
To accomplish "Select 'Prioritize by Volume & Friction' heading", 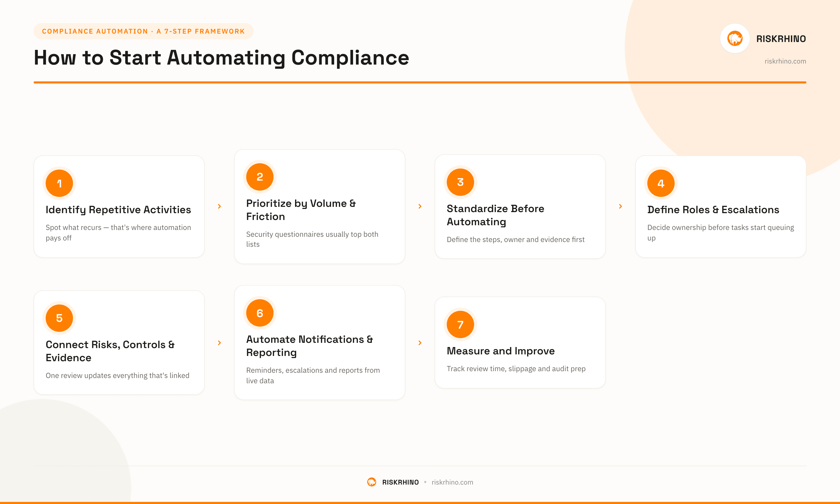I will coord(301,210).
